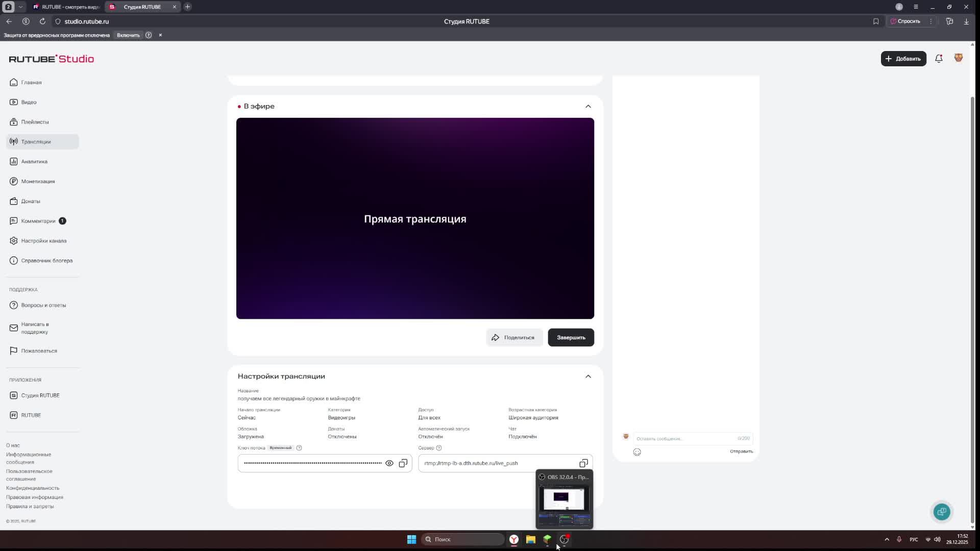
Task: Collapse Настройки трансляции section
Action: pyautogui.click(x=588, y=377)
